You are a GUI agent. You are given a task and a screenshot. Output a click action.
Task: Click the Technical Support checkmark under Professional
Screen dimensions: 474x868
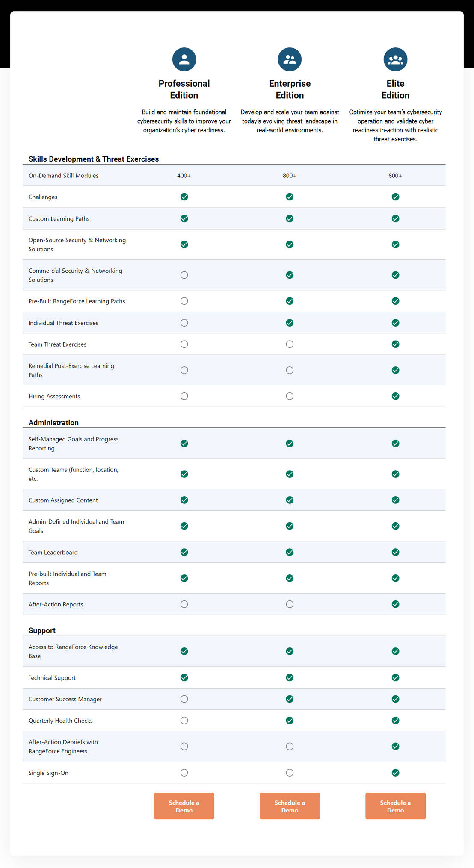(184, 677)
